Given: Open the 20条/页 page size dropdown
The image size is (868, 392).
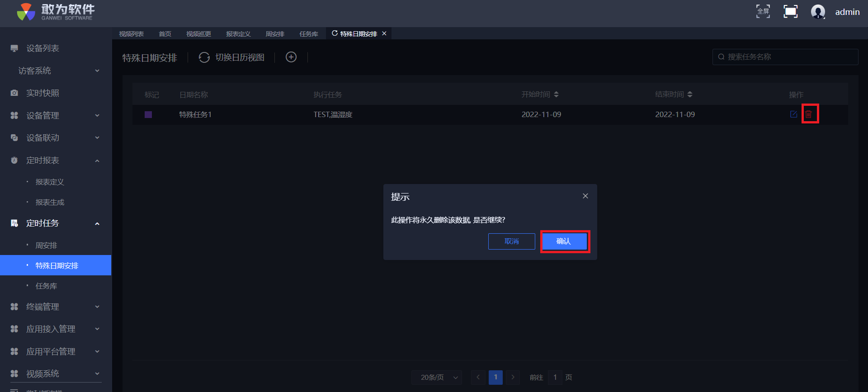Looking at the screenshot, I should click(x=437, y=378).
